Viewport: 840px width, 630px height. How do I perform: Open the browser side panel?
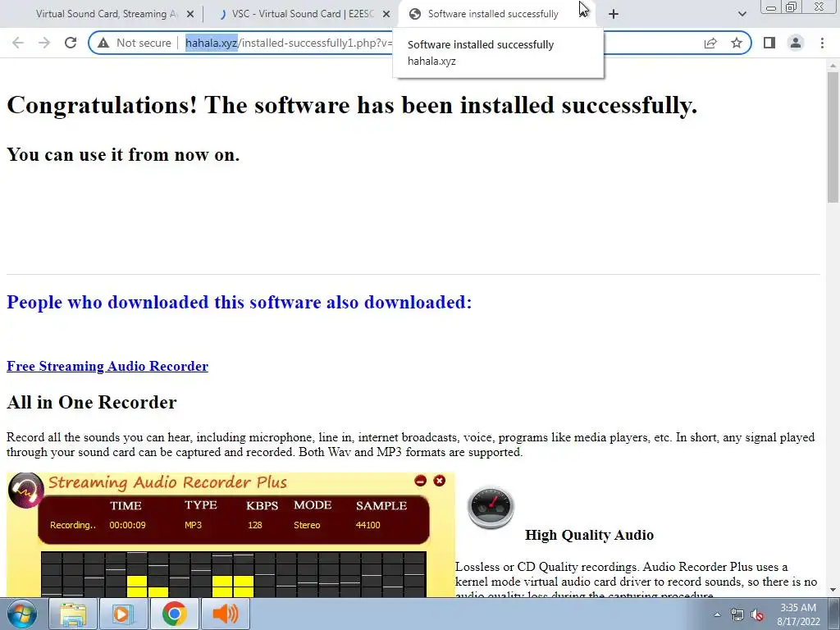[769, 43]
